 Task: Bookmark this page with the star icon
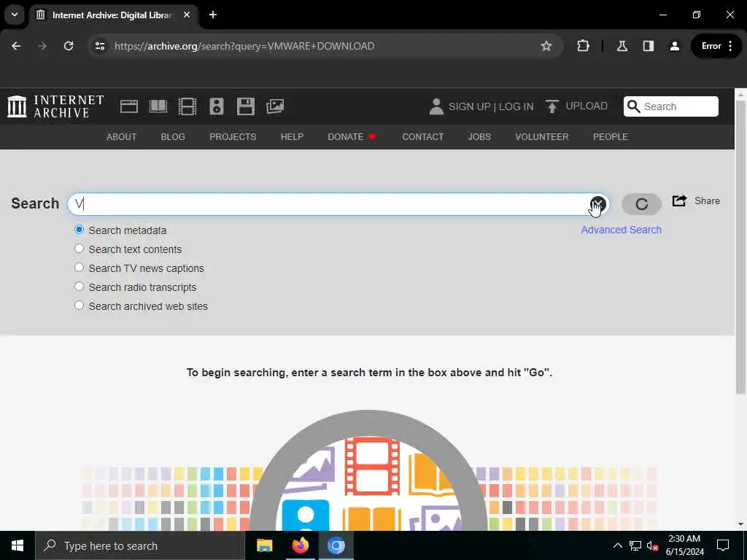pos(546,46)
